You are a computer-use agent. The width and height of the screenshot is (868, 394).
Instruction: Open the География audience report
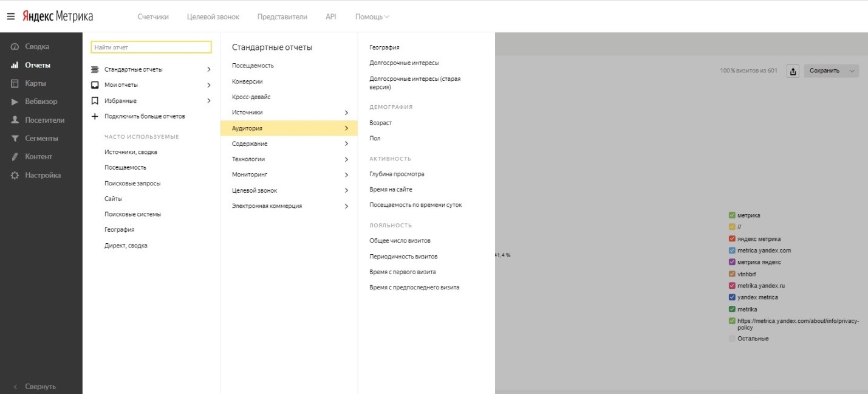[x=384, y=47]
